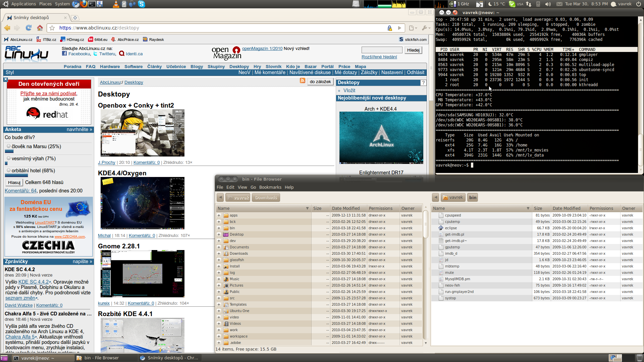Expand the glassfish folder in file tree

click(x=219, y=260)
